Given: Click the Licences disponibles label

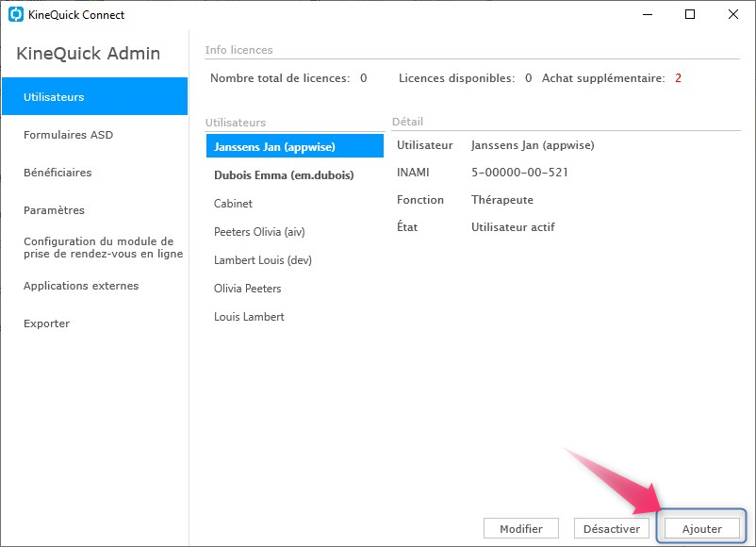Looking at the screenshot, I should coord(456,78).
